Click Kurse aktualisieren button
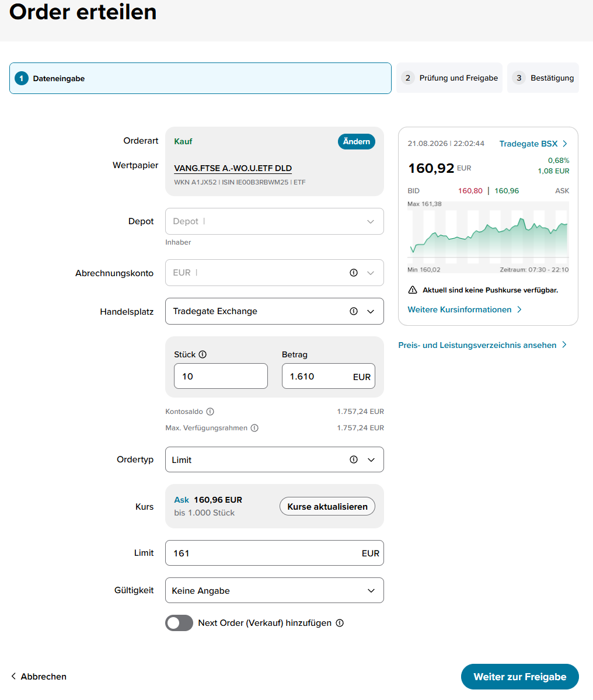The image size is (593, 700). [x=327, y=506]
